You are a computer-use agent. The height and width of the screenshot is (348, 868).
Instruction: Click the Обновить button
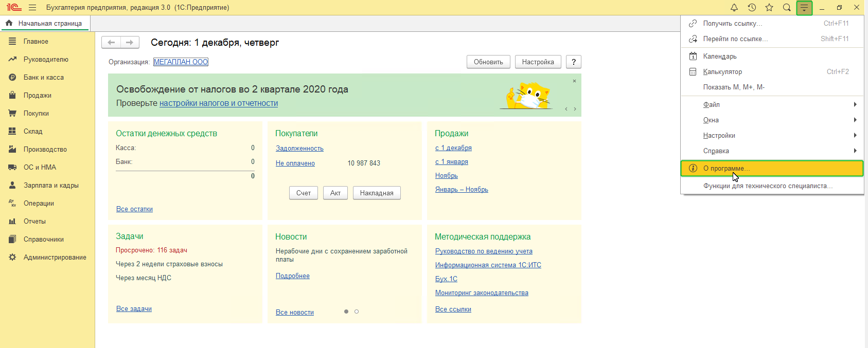coord(488,62)
